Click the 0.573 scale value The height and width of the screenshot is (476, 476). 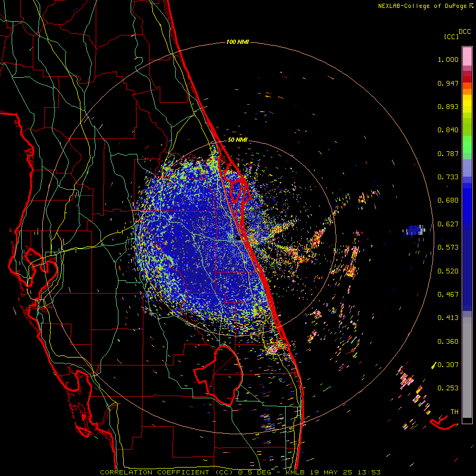pyautogui.click(x=448, y=248)
